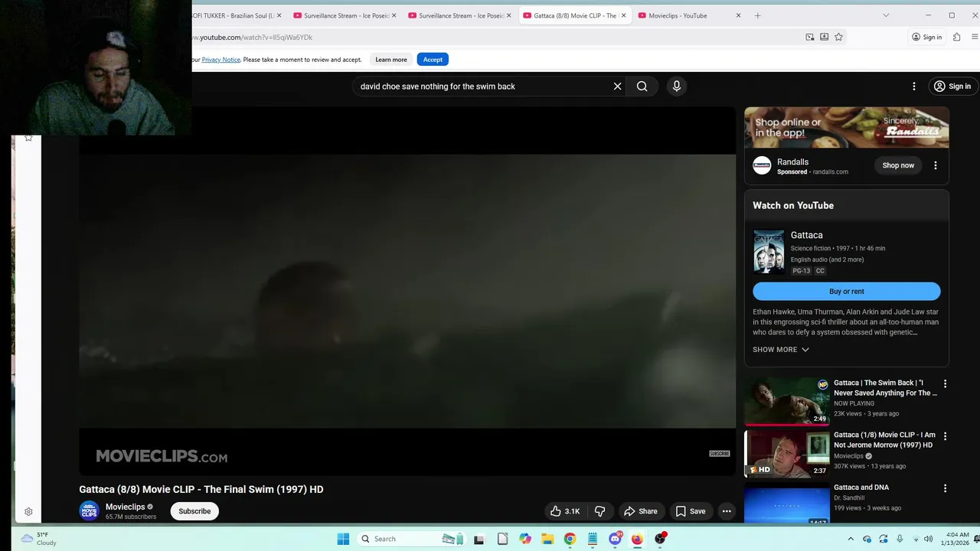Image resolution: width=980 pixels, height=551 pixels.
Task: Open the Movieclips channel name link
Action: [x=125, y=507]
